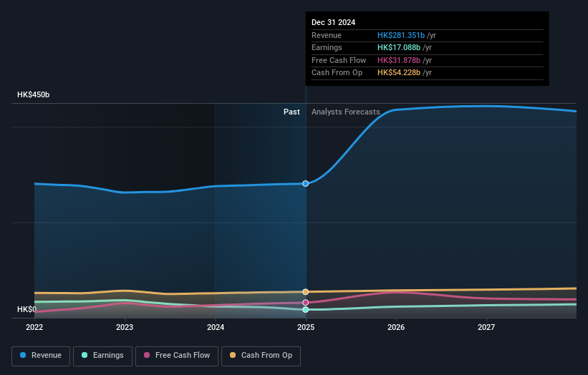Click the 2022 x-axis label

[34, 327]
